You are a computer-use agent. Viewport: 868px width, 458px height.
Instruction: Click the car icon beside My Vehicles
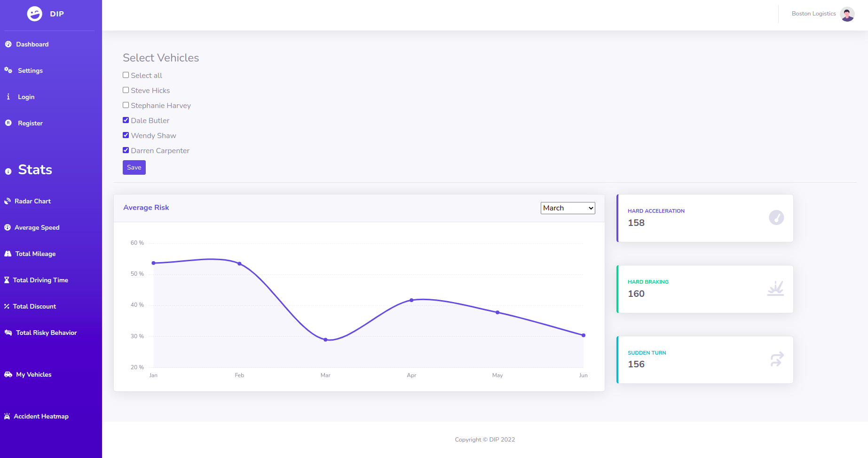pos(8,374)
